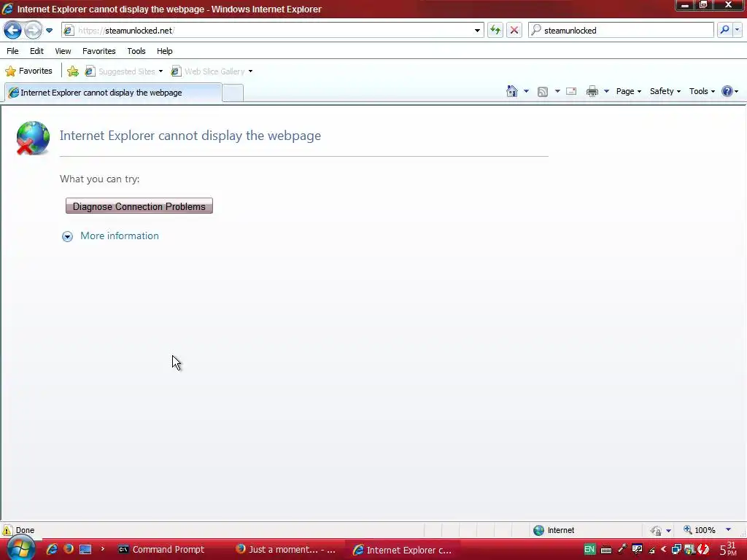Click the yellow warning icon in status bar

pos(7,530)
